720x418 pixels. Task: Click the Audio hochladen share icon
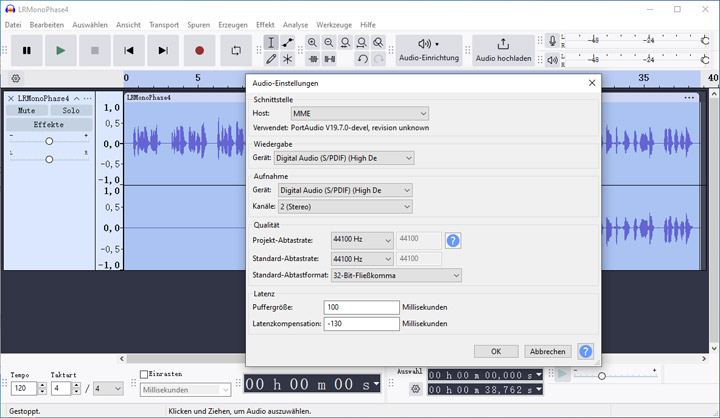[503, 45]
